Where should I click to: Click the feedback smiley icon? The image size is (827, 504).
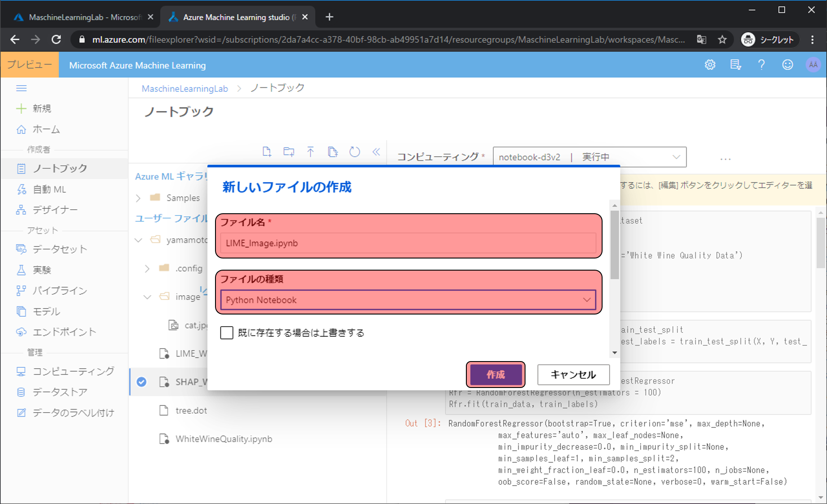787,65
